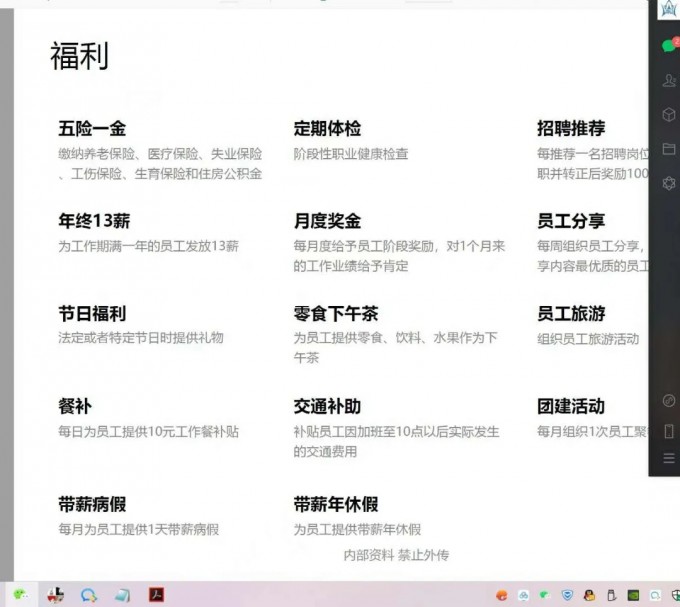Click WeChat profile avatar at sidebar top
The width and height of the screenshot is (680, 607).
pos(669,9)
